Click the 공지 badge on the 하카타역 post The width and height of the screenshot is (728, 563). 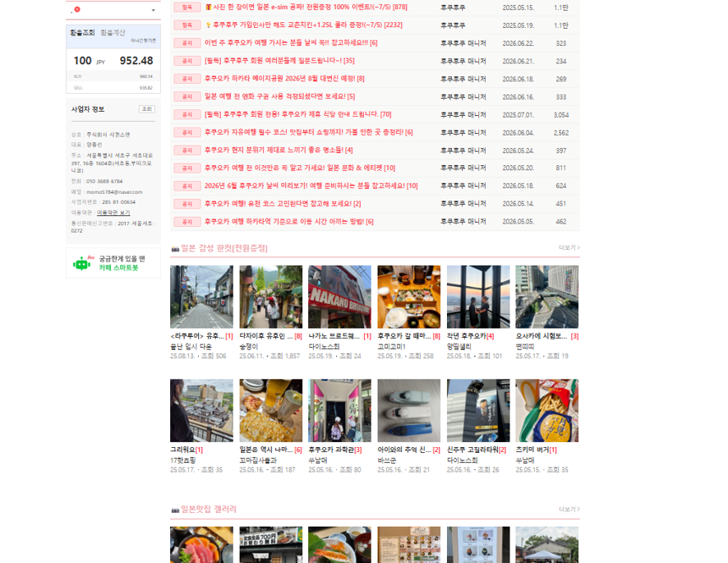(x=187, y=222)
